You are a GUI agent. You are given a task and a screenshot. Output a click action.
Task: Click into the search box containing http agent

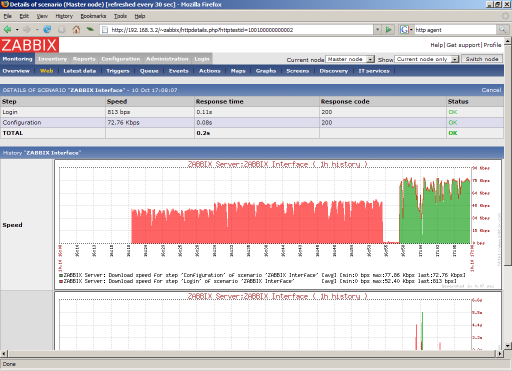click(455, 30)
